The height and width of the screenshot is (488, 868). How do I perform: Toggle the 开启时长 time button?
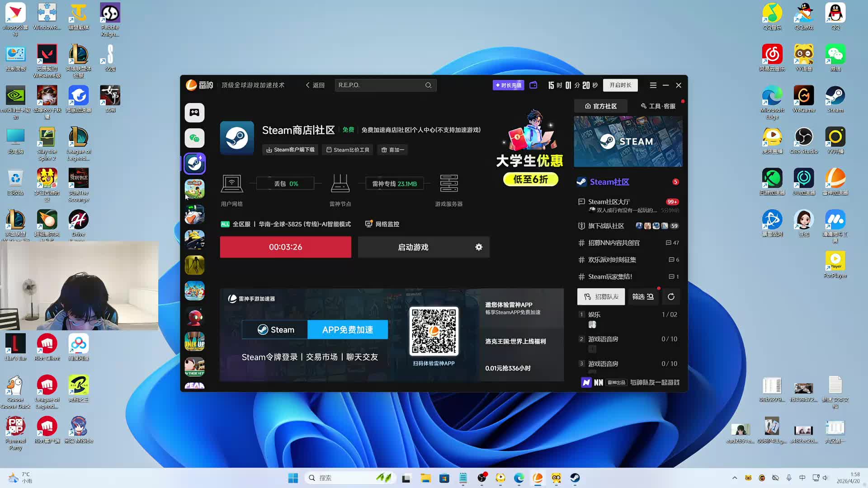tap(620, 85)
